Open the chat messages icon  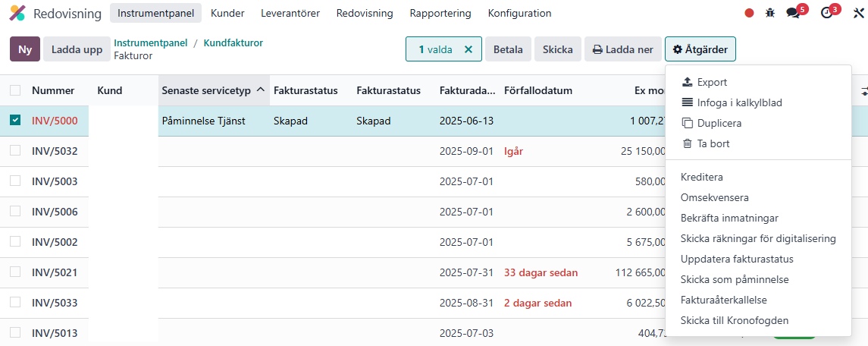click(792, 13)
